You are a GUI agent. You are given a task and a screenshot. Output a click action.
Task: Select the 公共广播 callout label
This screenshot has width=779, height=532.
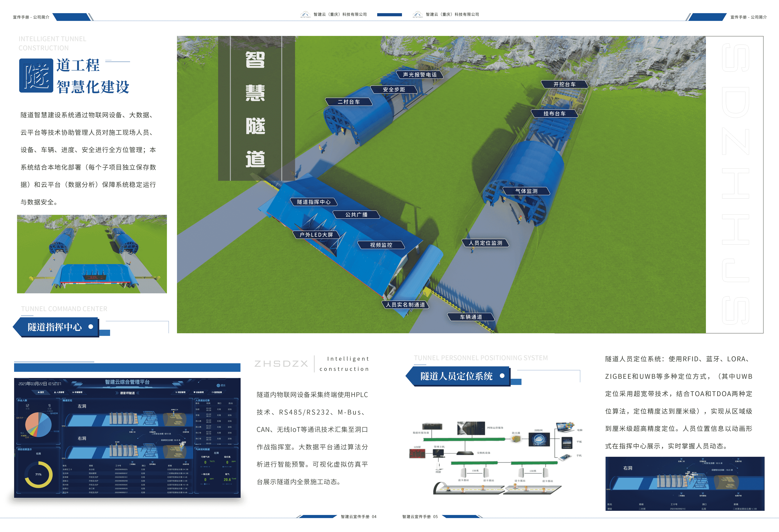coord(356,214)
